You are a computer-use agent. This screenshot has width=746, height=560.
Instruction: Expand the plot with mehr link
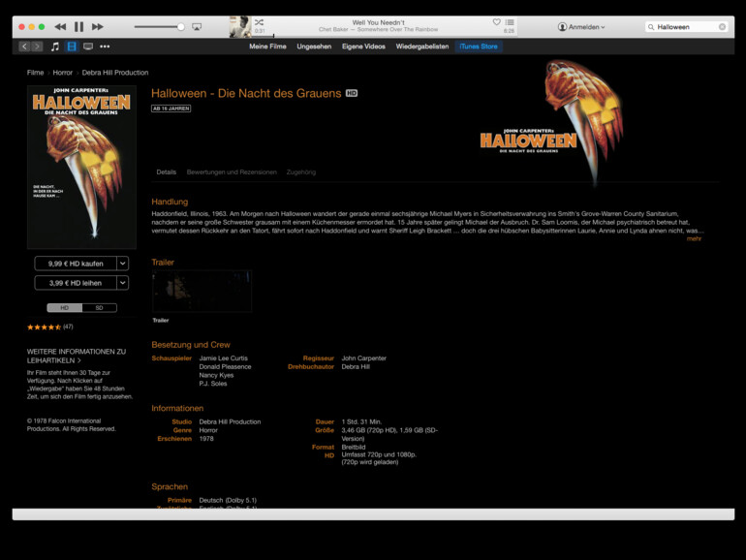pyautogui.click(x=694, y=238)
